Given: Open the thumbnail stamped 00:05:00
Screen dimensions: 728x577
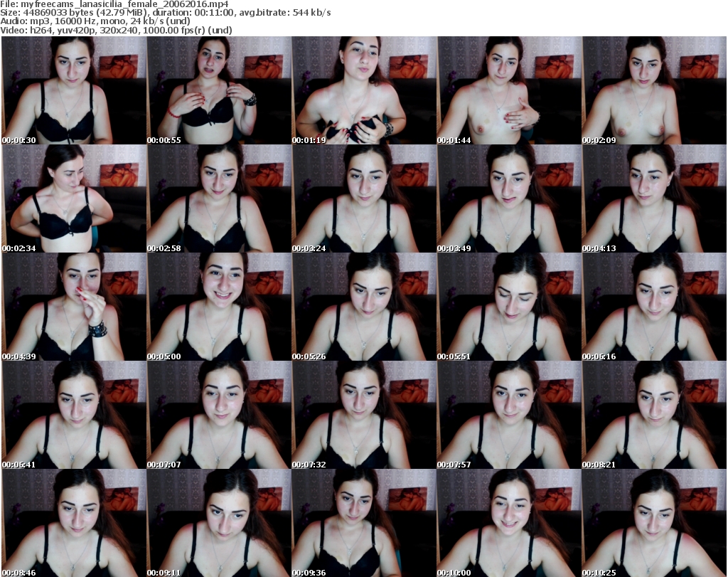Looking at the screenshot, I should click(x=219, y=307).
